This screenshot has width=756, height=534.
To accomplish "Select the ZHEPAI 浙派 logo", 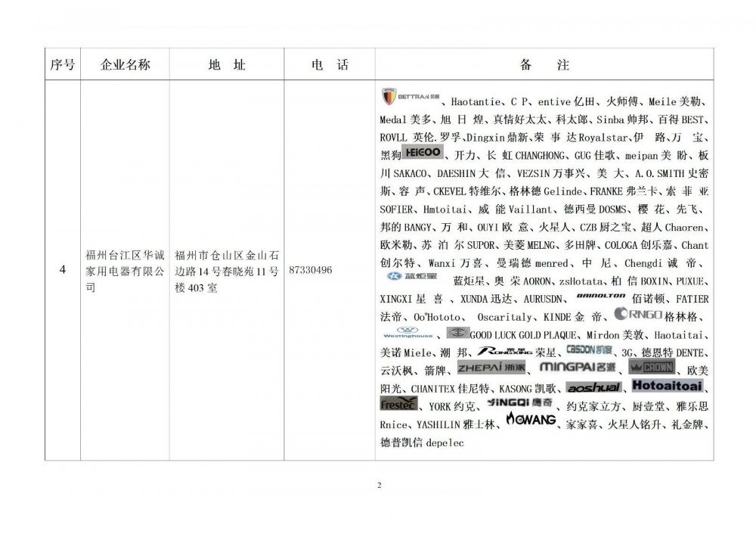I will click(x=491, y=368).
